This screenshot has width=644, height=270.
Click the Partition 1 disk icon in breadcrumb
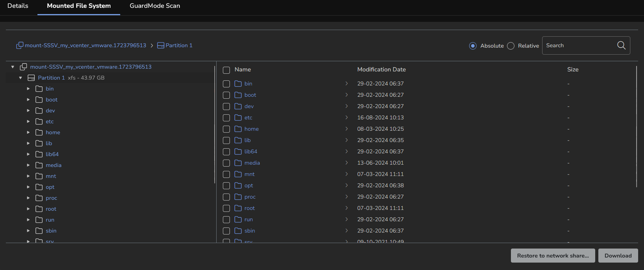(160, 46)
